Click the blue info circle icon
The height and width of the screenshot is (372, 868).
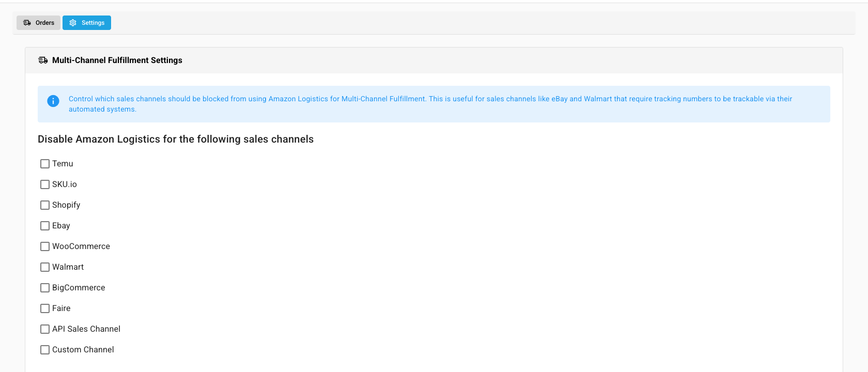pos(53,101)
